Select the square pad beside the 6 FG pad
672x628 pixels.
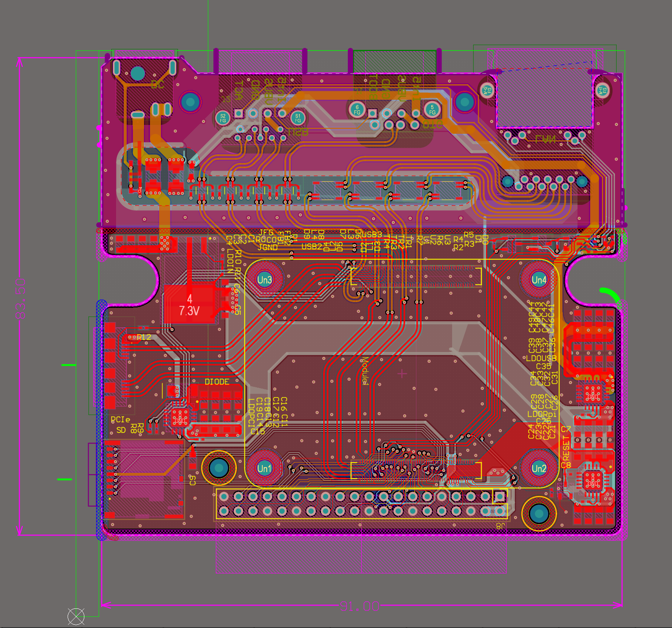point(372,113)
